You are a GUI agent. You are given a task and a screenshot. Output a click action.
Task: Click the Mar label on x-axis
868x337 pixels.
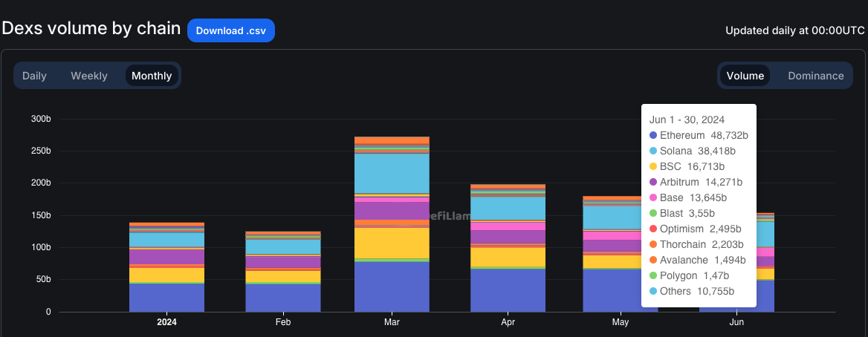pos(392,322)
